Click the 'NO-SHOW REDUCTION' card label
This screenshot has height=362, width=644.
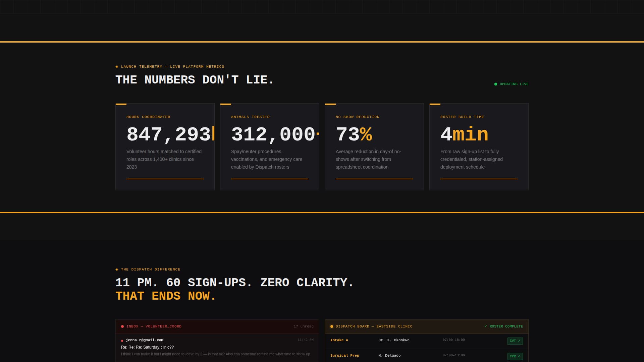pyautogui.click(x=358, y=117)
